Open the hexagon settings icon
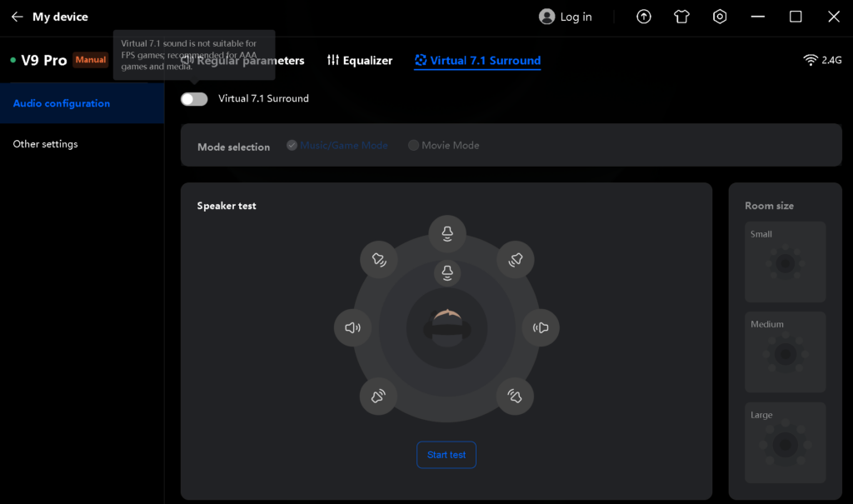853x504 pixels. pos(720,17)
